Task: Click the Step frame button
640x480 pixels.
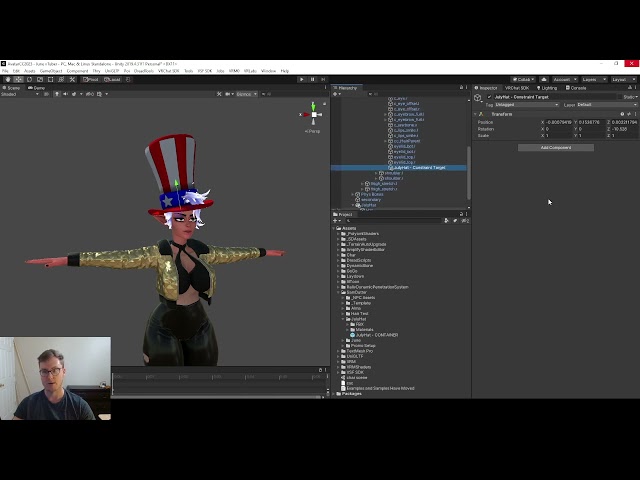Action: coord(323,80)
